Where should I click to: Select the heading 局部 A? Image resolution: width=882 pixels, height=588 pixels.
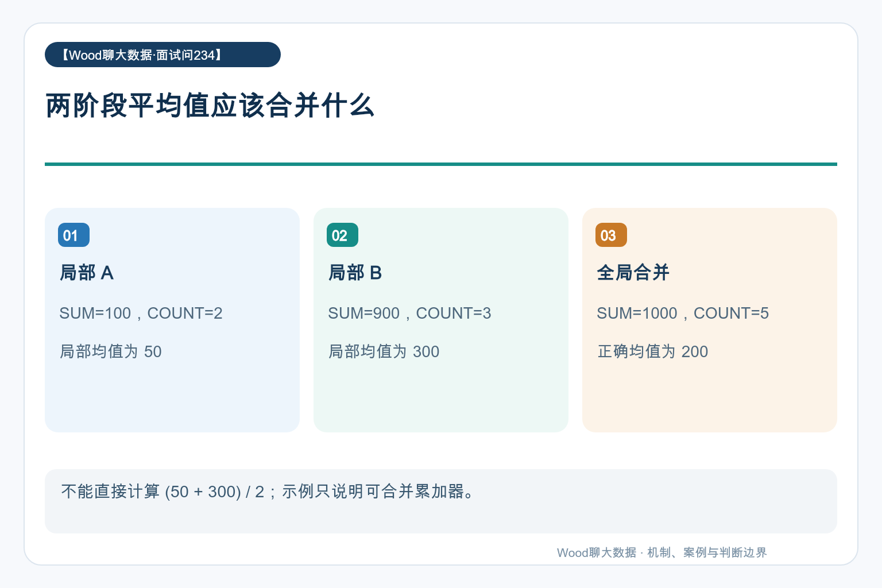point(87,272)
